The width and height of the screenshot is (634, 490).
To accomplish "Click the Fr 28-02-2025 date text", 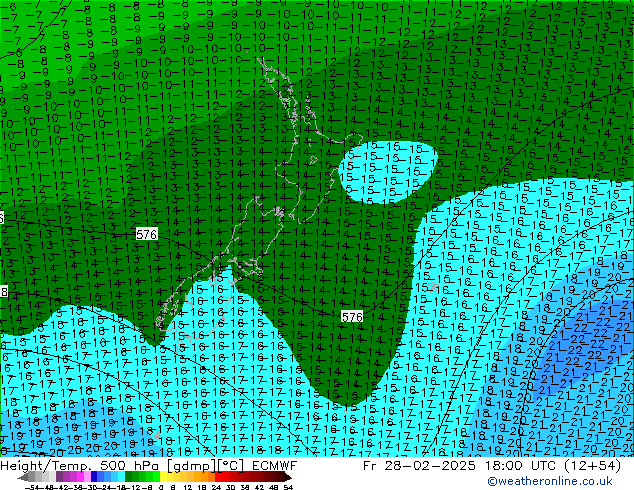I will (x=419, y=466).
